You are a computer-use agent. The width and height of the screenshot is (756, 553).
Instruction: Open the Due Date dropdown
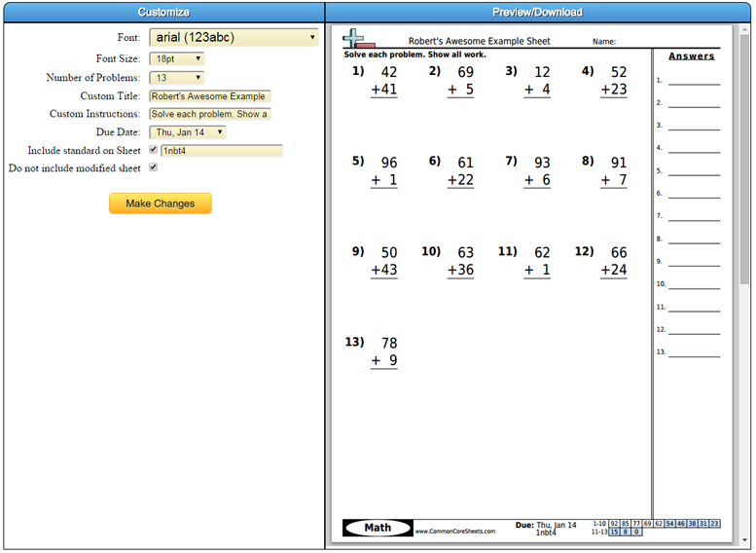click(188, 132)
